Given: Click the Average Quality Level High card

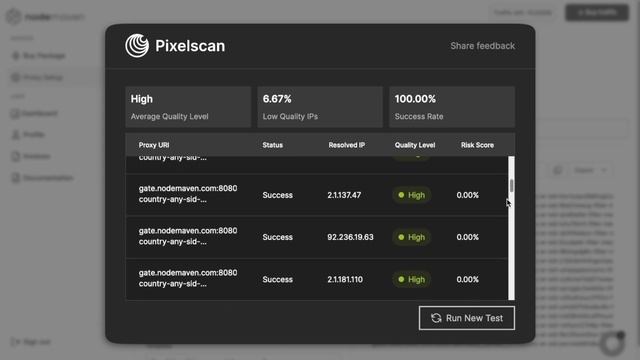Looking at the screenshot, I should point(188,107).
